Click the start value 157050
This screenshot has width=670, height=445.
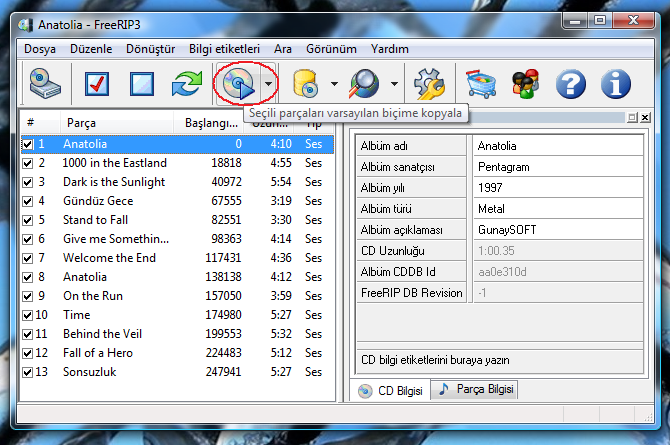pos(223,296)
